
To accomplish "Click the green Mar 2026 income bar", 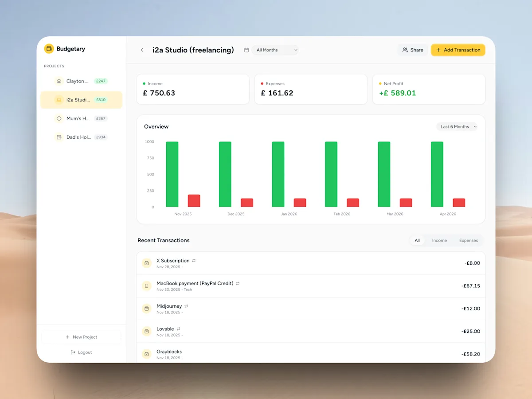I will pos(384,174).
